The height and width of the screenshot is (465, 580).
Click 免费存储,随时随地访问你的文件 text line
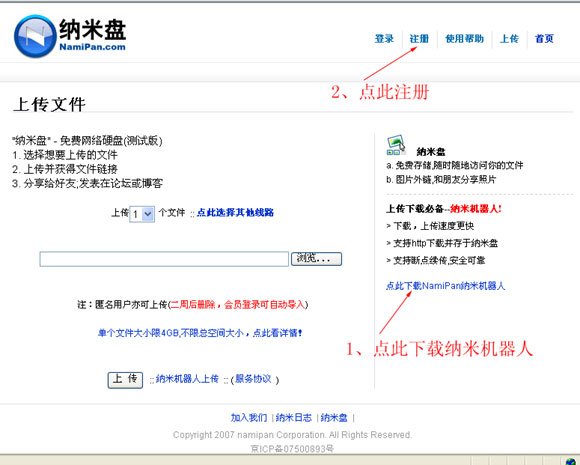tap(459, 165)
